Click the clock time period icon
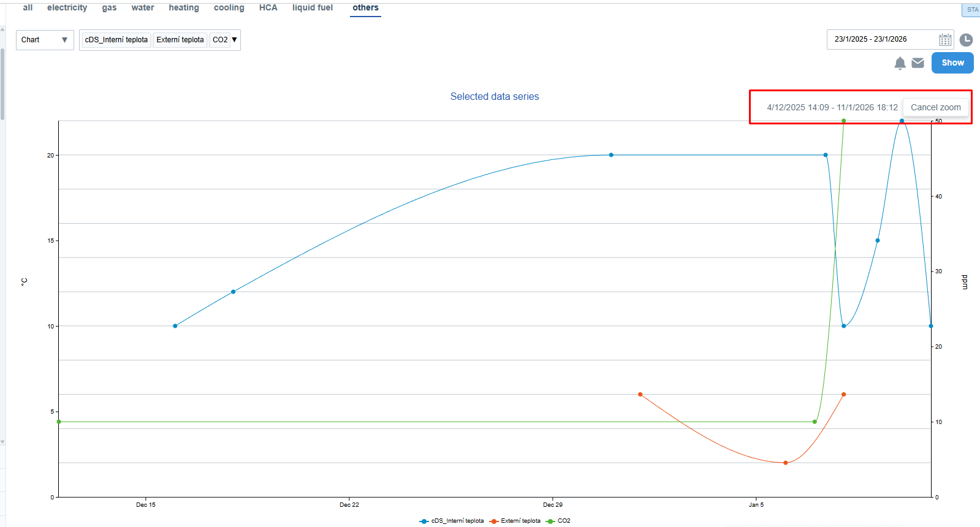 [966, 40]
